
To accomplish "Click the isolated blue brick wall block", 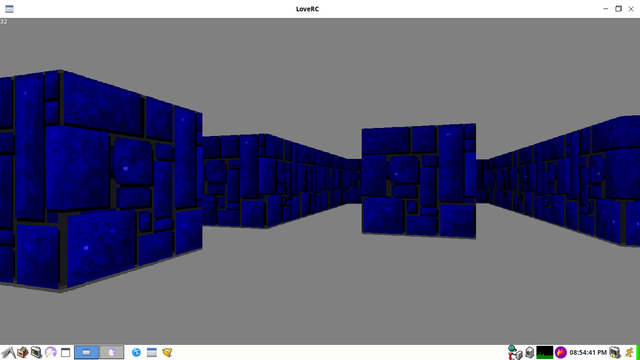I will coord(419,181).
